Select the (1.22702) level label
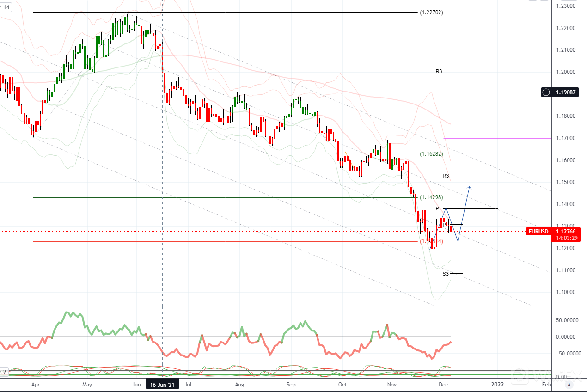 [431, 12]
